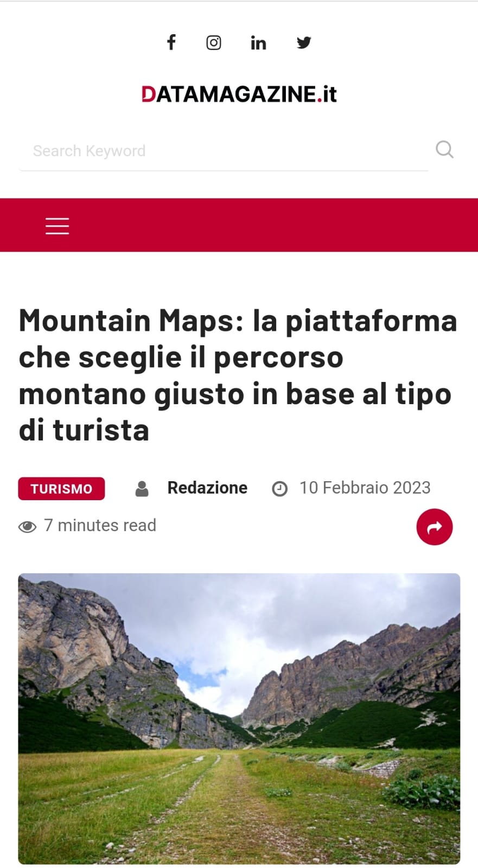This screenshot has height=868, width=478.
Task: Click the clock icon beside the date
Action: point(279,489)
